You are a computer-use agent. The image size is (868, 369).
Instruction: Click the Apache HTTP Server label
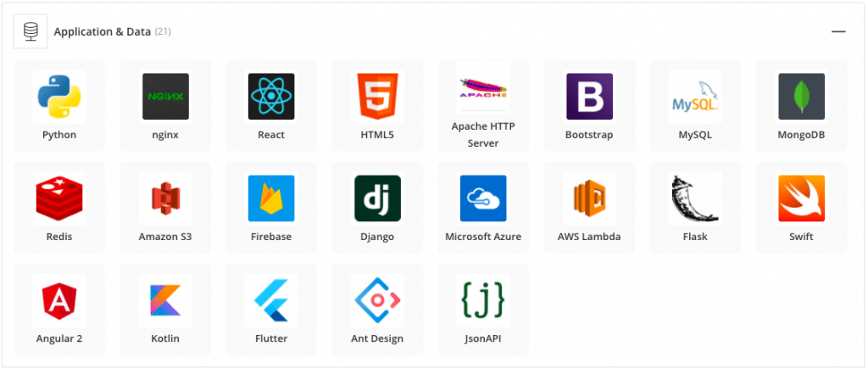click(x=483, y=135)
